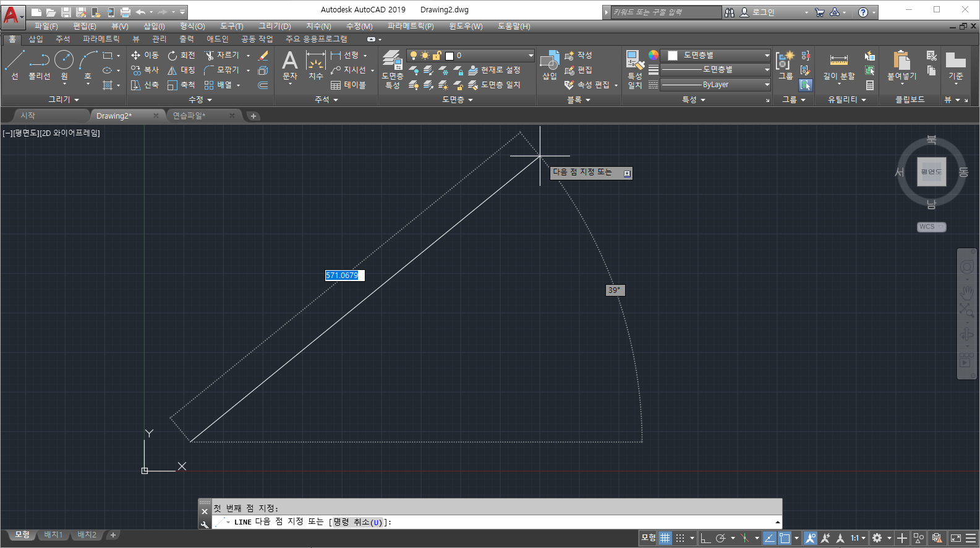Toggle clean screen mode in status bar
This screenshot has height=548, width=980.
(956, 538)
